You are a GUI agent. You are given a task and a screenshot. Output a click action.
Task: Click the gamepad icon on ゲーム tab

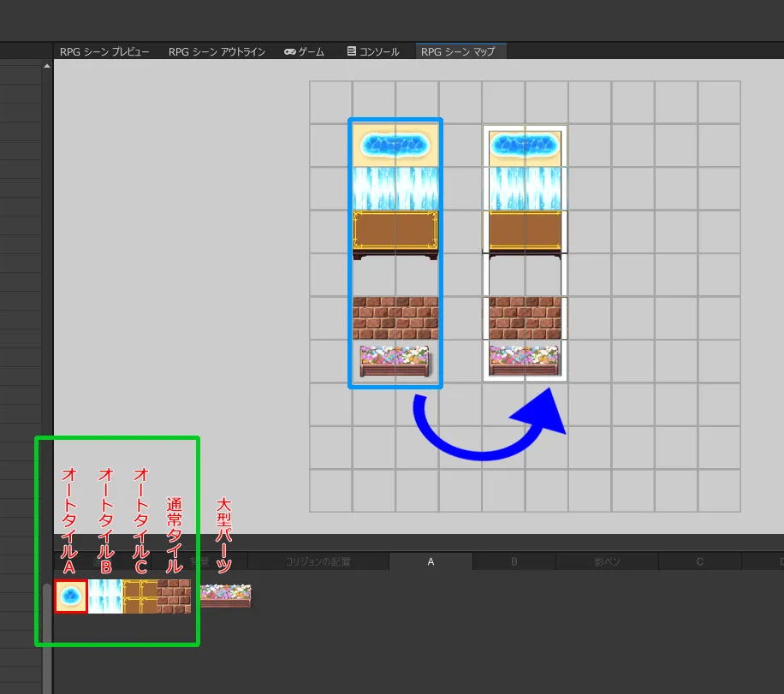(x=290, y=52)
